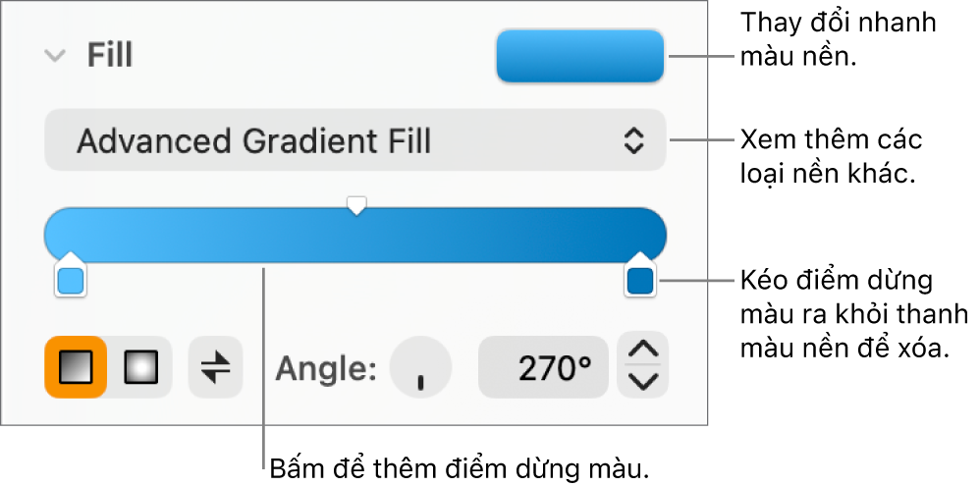The height and width of the screenshot is (486, 980).
Task: Open the blue fill preview swatch
Action: [x=580, y=56]
